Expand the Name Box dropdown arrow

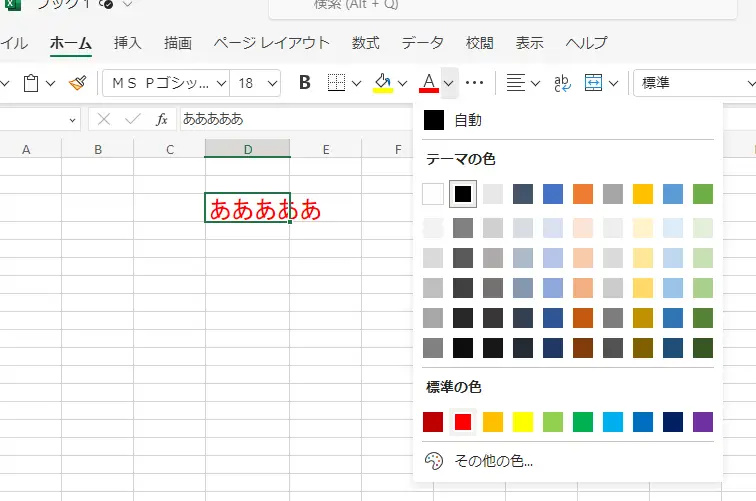(x=72, y=120)
